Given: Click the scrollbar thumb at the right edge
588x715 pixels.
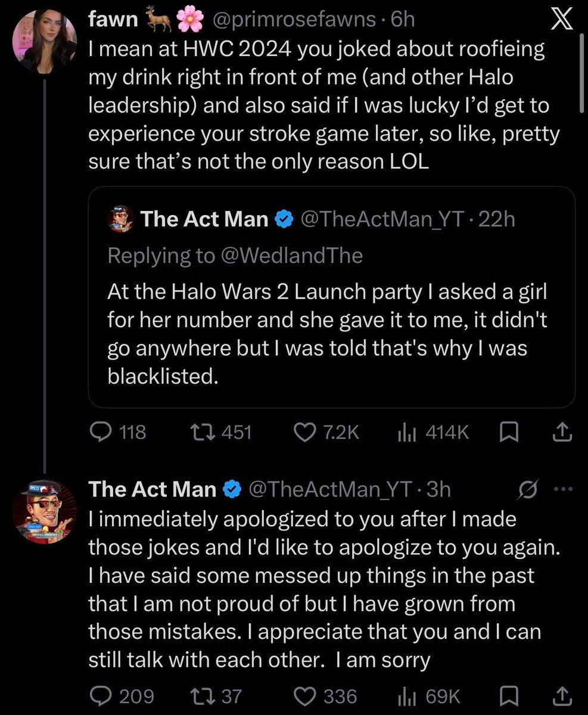Looking at the screenshot, I should [x=583, y=71].
